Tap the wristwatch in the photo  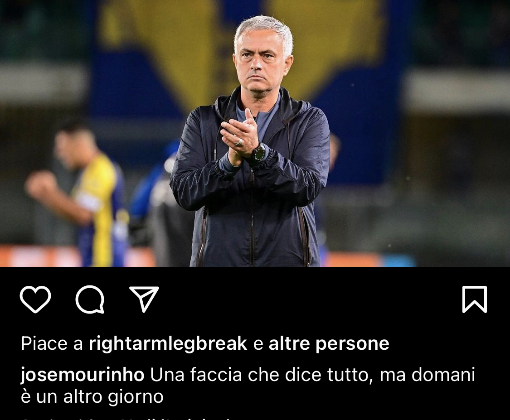coord(258,154)
